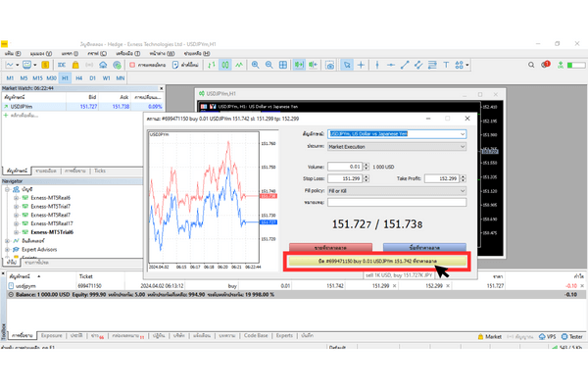Select the D1 timeframe
Image resolution: width=588 pixels, height=392 pixels.
point(93,77)
